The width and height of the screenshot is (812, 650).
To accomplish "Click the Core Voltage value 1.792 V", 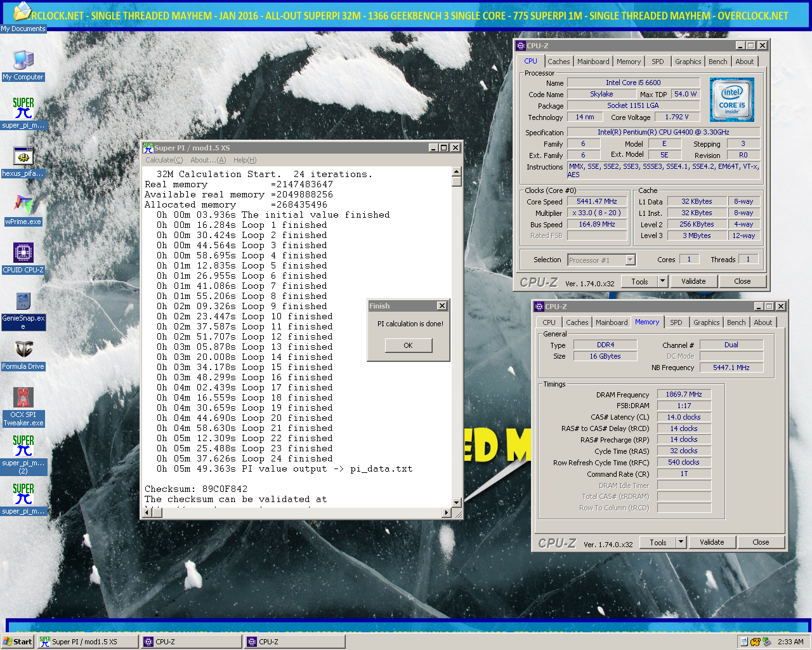I will (x=677, y=117).
